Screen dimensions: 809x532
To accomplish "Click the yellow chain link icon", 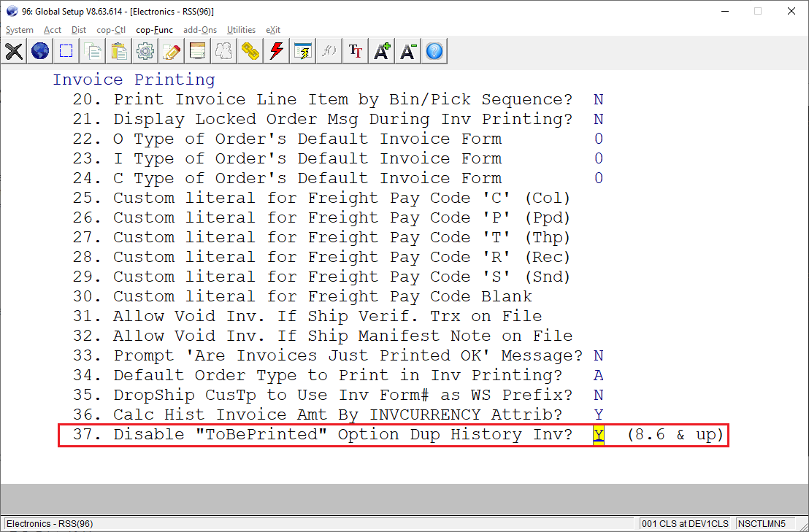I will click(250, 51).
